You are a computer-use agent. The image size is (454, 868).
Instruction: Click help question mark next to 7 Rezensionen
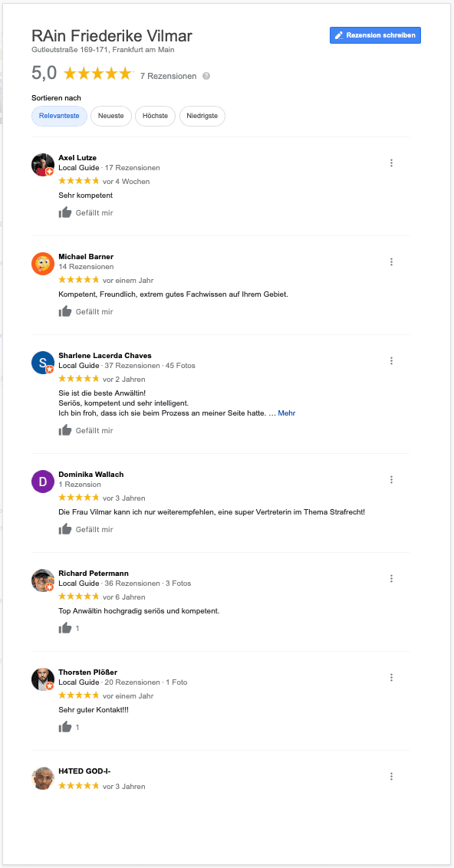[x=206, y=76]
